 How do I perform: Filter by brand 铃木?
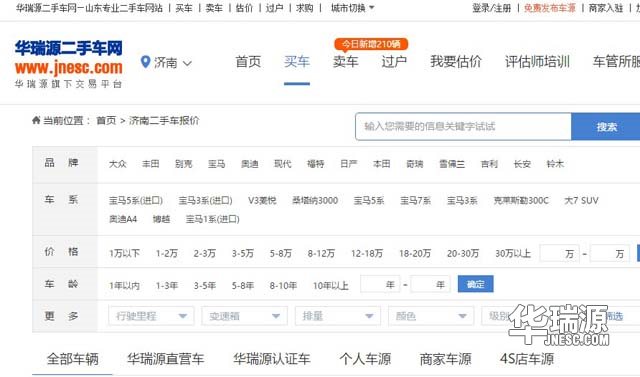[555, 164]
